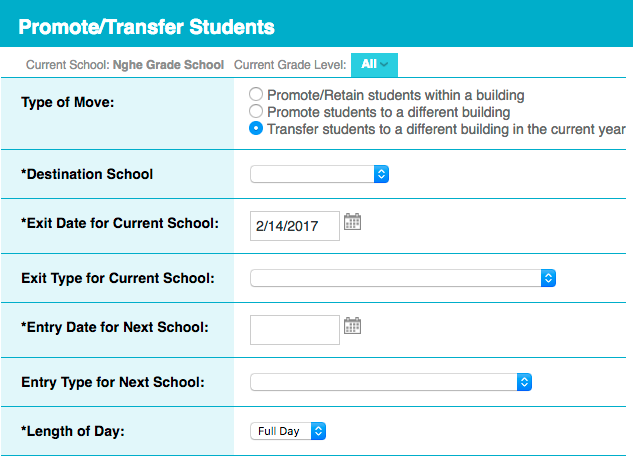
Task: Choose Promote students to a different building
Action: [256, 112]
